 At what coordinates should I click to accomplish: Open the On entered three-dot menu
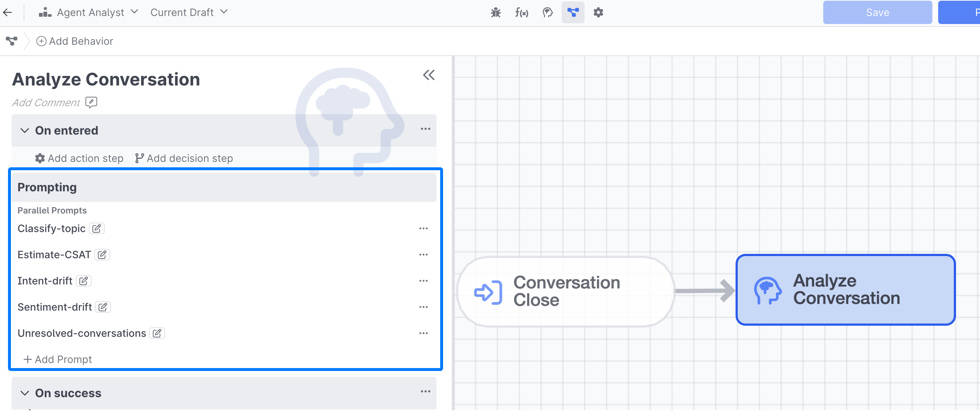click(x=425, y=129)
